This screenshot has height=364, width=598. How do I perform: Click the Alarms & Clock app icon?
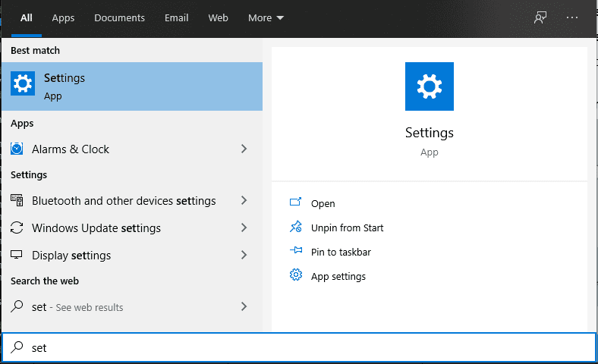coord(17,149)
